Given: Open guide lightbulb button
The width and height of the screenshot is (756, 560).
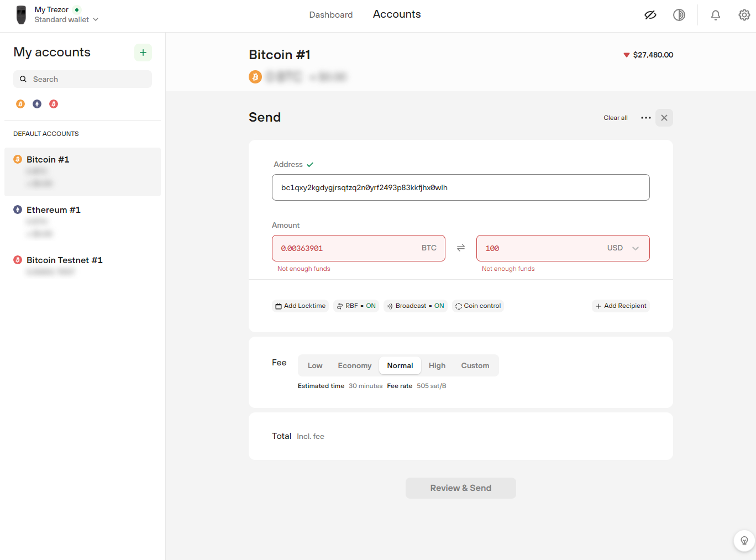Looking at the screenshot, I should click(x=744, y=541).
